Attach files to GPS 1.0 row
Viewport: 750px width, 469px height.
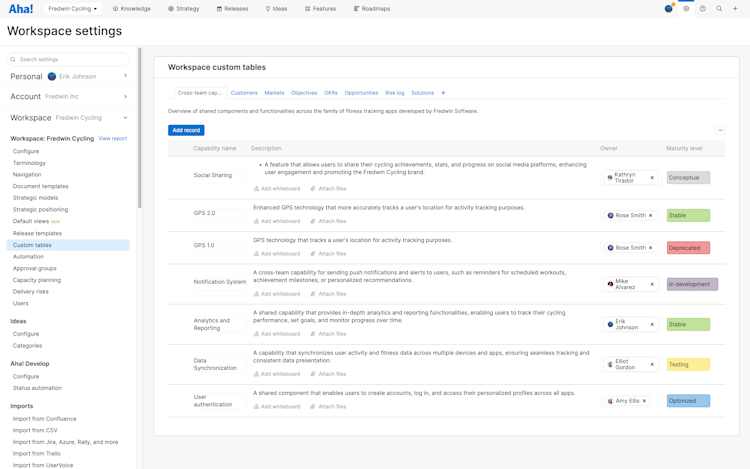coord(328,254)
